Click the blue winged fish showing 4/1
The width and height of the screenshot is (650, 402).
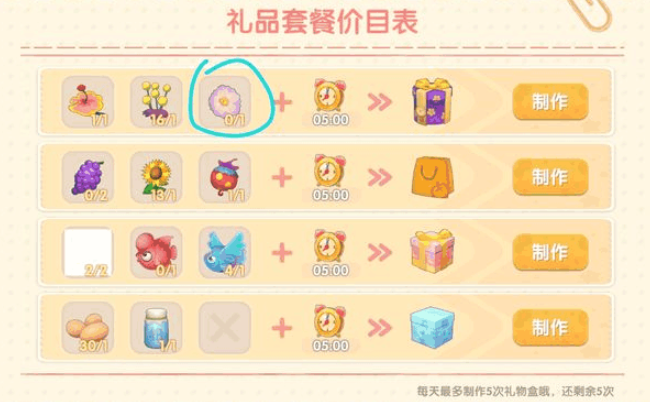click(x=225, y=252)
